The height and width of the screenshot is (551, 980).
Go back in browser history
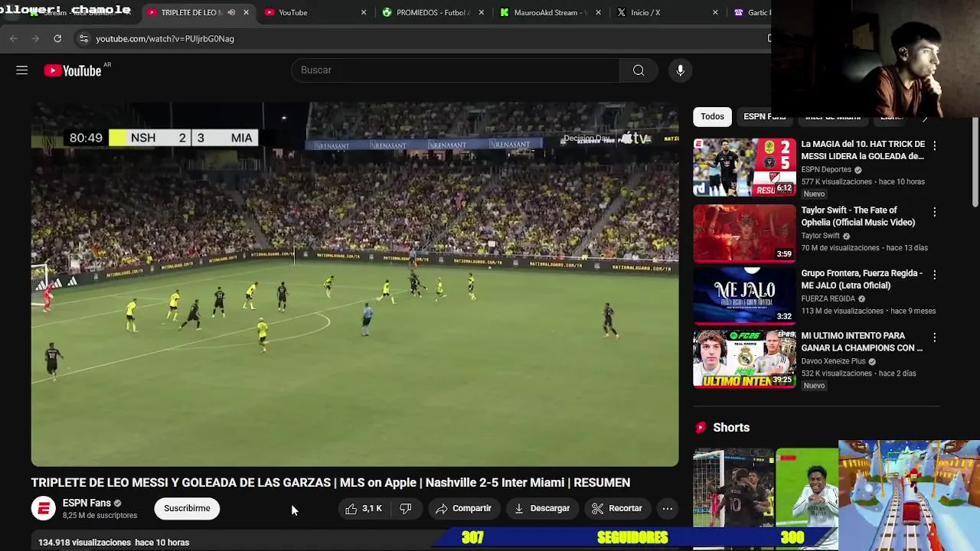coord(14,38)
